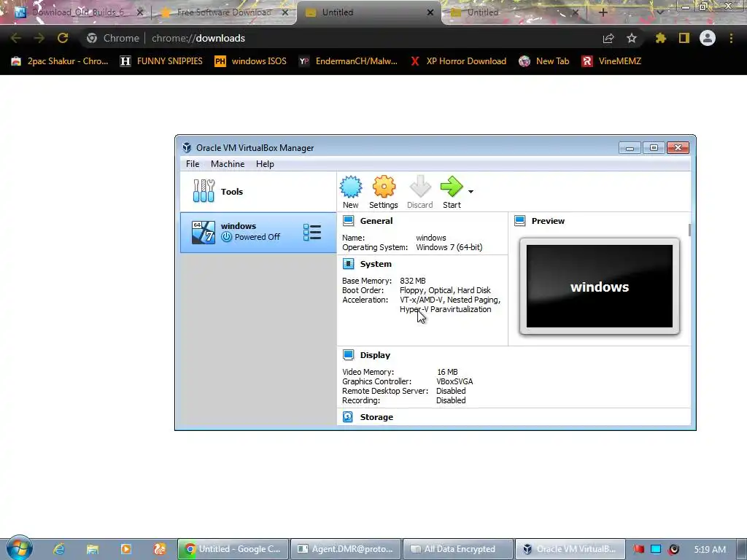Open the 2pac Shakur bookmark

pyautogui.click(x=60, y=61)
